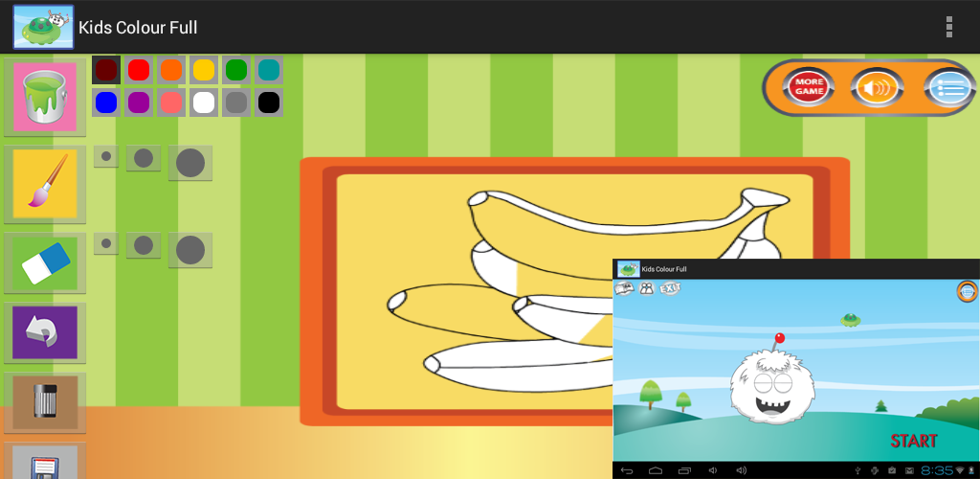The image size is (980, 479).
Task: Toggle sound with the speaker button
Action: point(877,87)
